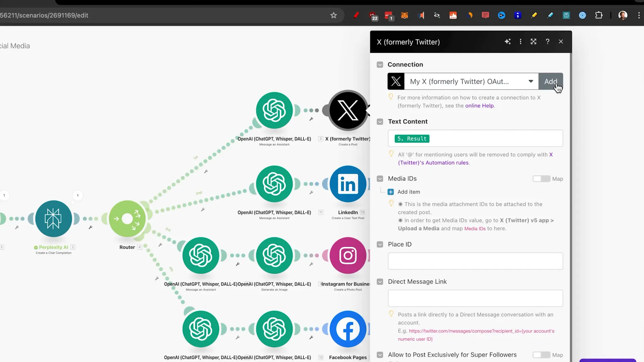Click Add to create new connection
This screenshot has height=362, width=644.
pyautogui.click(x=550, y=81)
